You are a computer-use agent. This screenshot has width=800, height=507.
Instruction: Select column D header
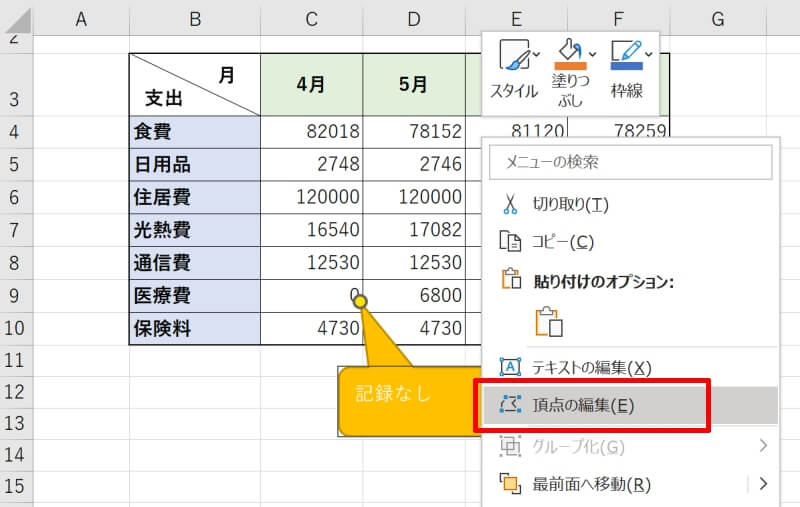[414, 19]
